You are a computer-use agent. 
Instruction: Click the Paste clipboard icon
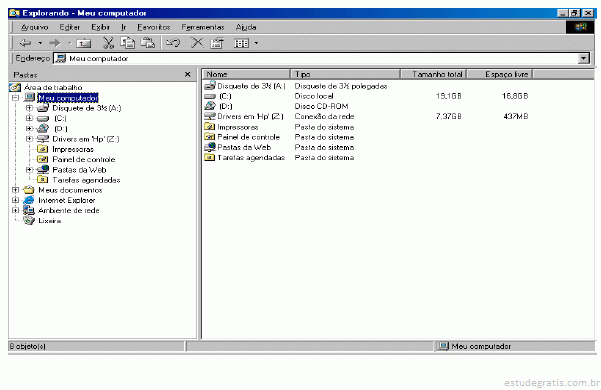click(148, 43)
